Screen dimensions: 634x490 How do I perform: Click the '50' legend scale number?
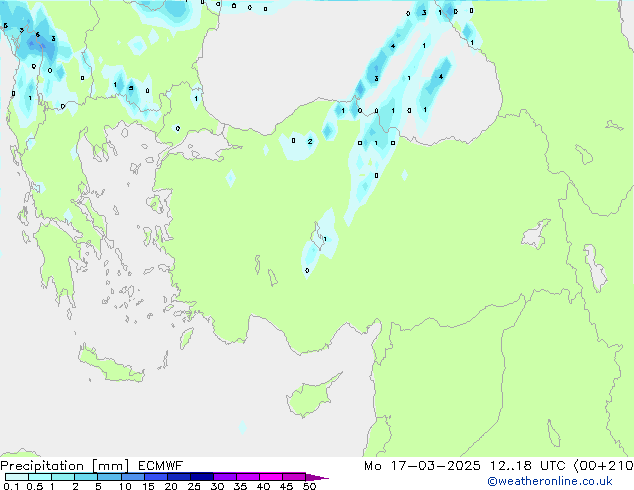point(309,486)
